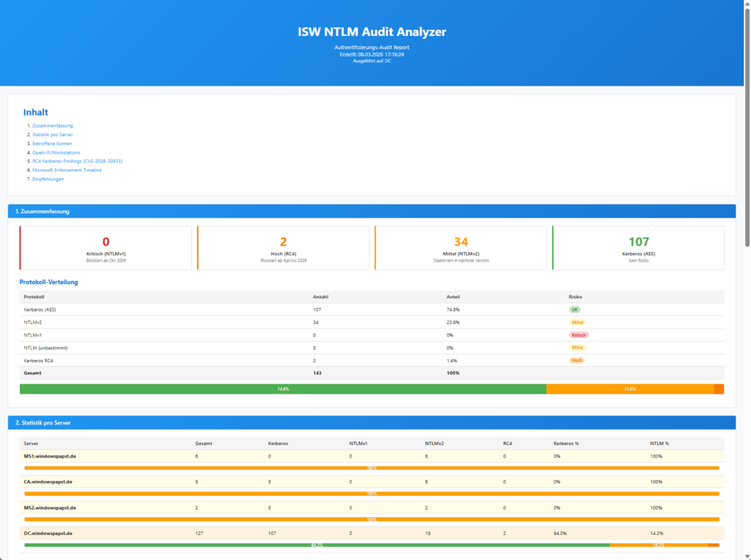
Task: Select the green Kerberos (AES) summary card
Action: [x=637, y=248]
